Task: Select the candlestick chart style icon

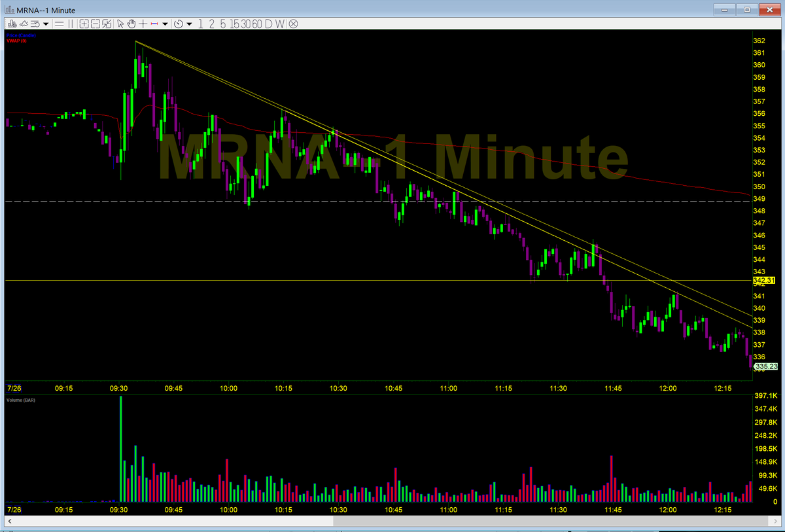Action: point(14,24)
